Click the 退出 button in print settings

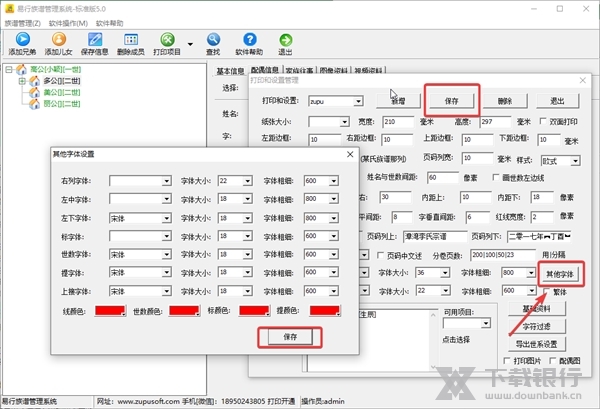coord(557,101)
